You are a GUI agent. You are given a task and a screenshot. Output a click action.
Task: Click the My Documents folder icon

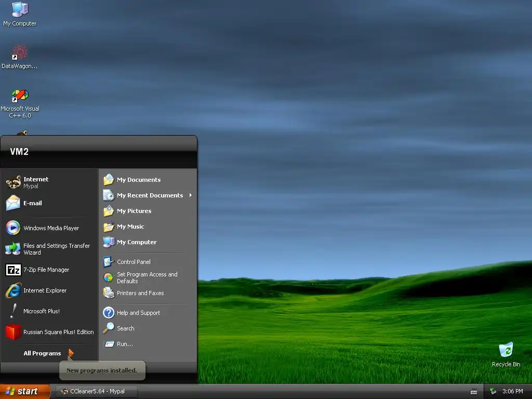109,179
